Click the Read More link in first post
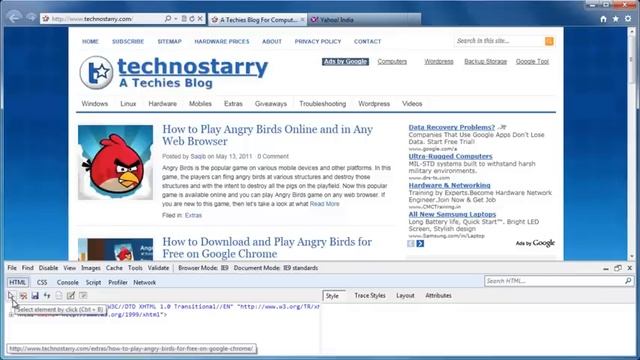640x360 pixels. 324,204
